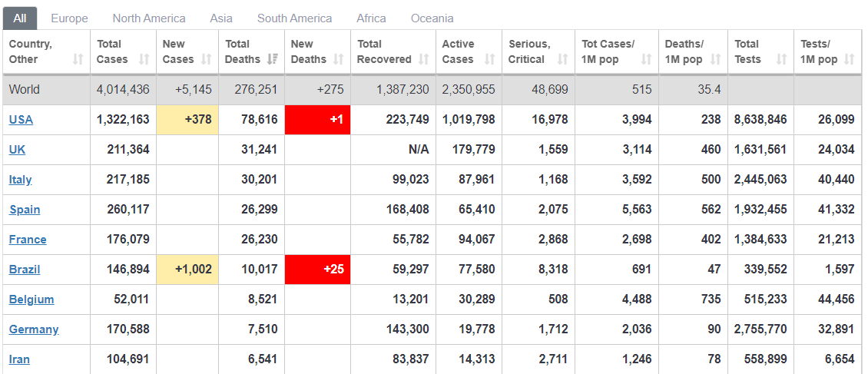Sort by Total Recovered arrows icon
Viewport: 868px width, 374px height.
[x=424, y=59]
